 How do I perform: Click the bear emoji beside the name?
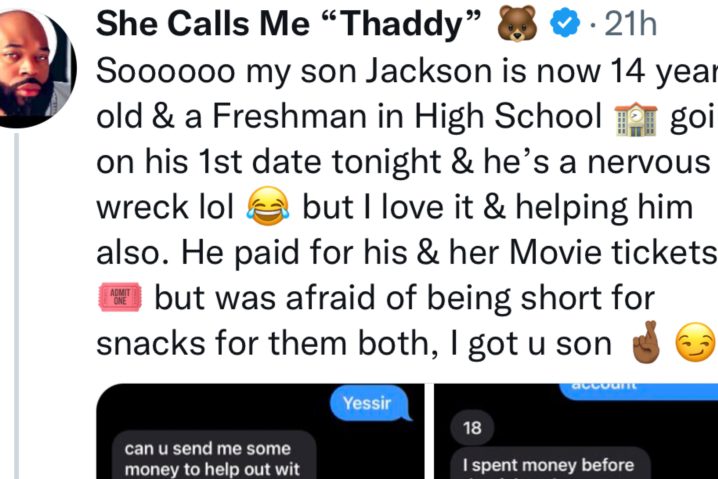click(x=517, y=24)
